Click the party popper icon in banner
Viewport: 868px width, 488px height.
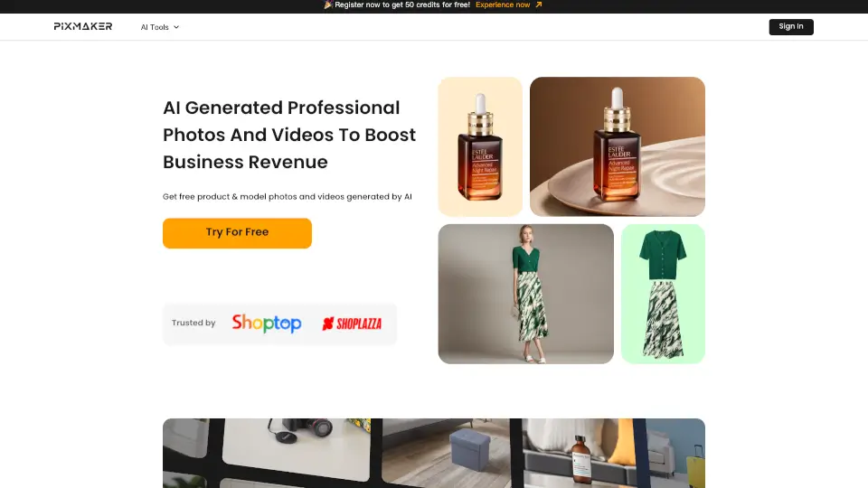328,5
